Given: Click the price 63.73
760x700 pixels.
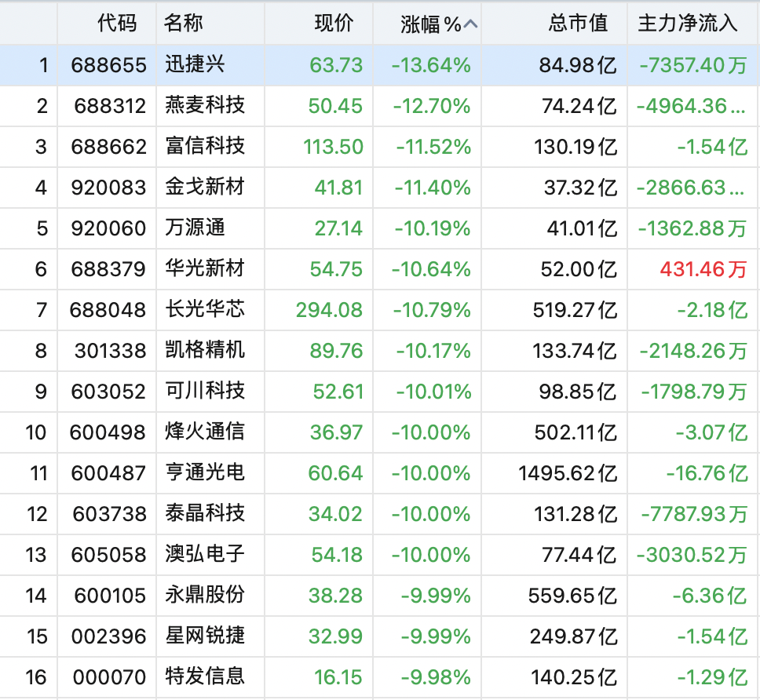Looking at the screenshot, I should tap(336, 65).
